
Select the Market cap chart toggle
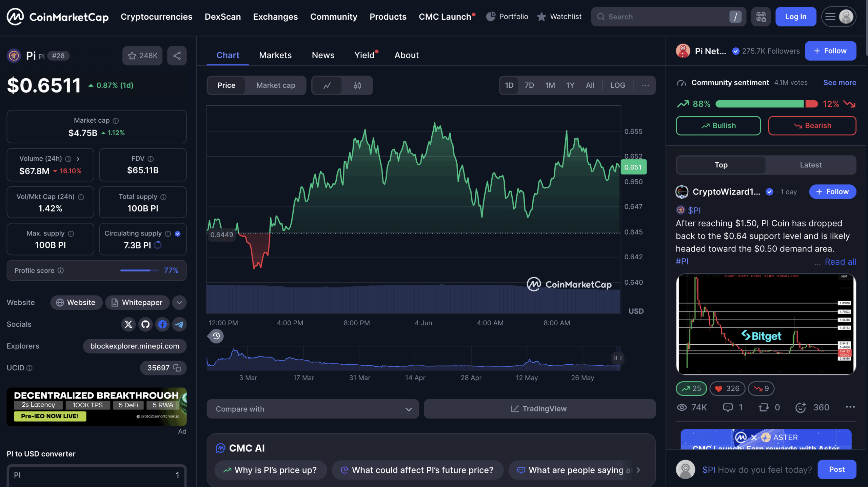[276, 85]
